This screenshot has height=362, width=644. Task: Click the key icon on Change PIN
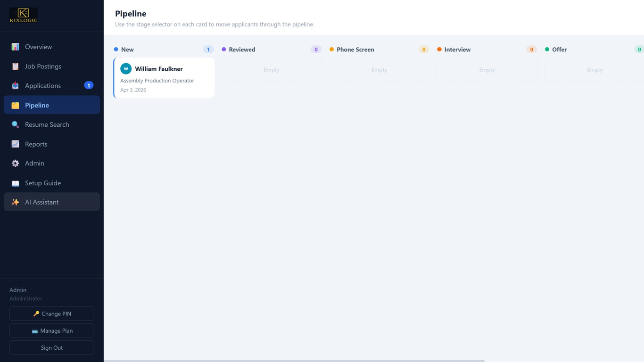(x=36, y=314)
